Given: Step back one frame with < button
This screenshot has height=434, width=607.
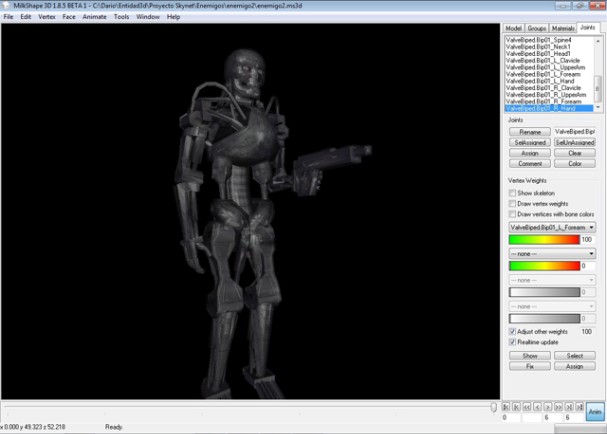Looking at the screenshot, I should 537,407.
